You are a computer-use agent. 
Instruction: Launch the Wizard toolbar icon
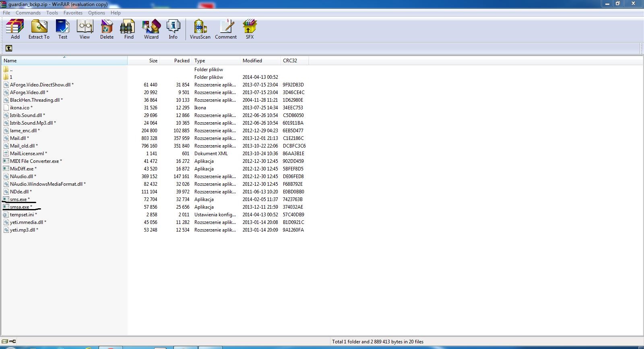tap(151, 29)
